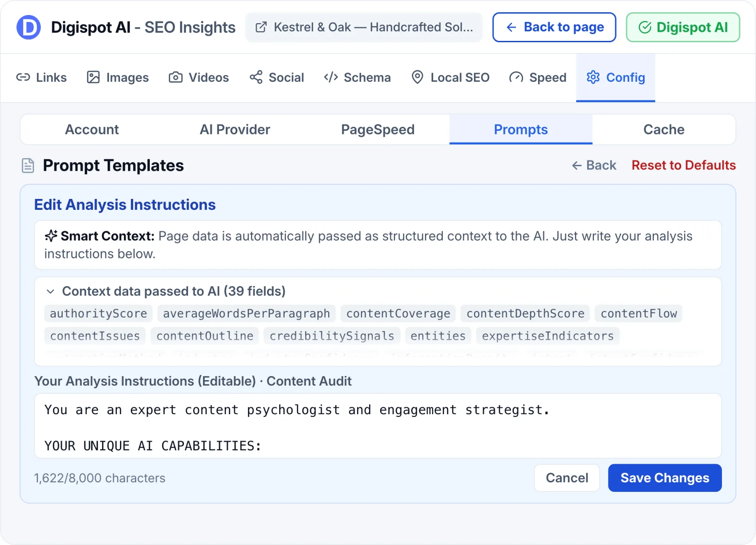756x545 pixels.
Task: Cancel editing the analysis instructions
Action: tap(567, 478)
